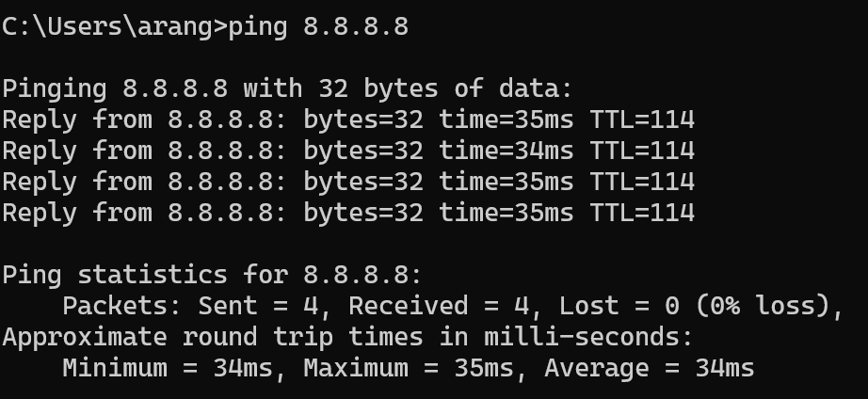868x399 pixels.
Task: Click 'Reply from' in the first reply line
Action: pos(77,120)
